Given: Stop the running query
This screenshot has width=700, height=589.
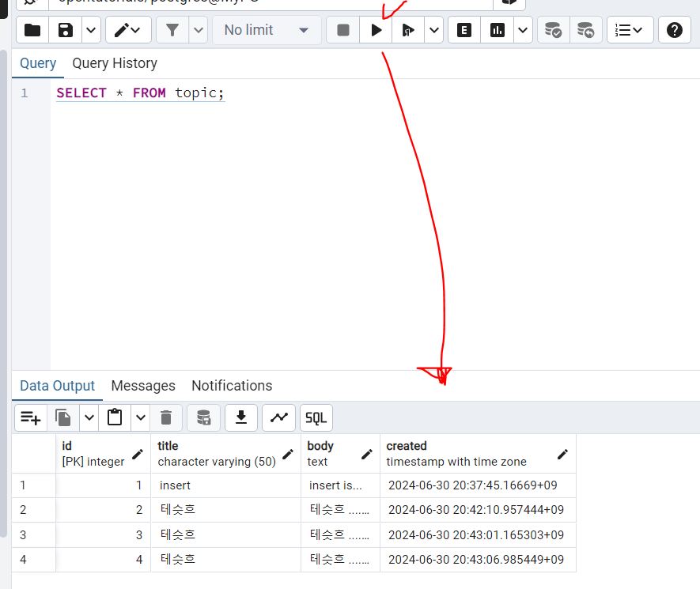Looking at the screenshot, I should coord(342,30).
